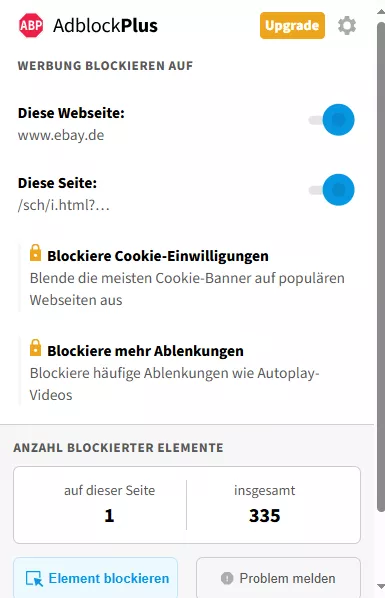This screenshot has height=598, width=385.
Task: Click the scrollbar down arrow
Action: pos(380,586)
